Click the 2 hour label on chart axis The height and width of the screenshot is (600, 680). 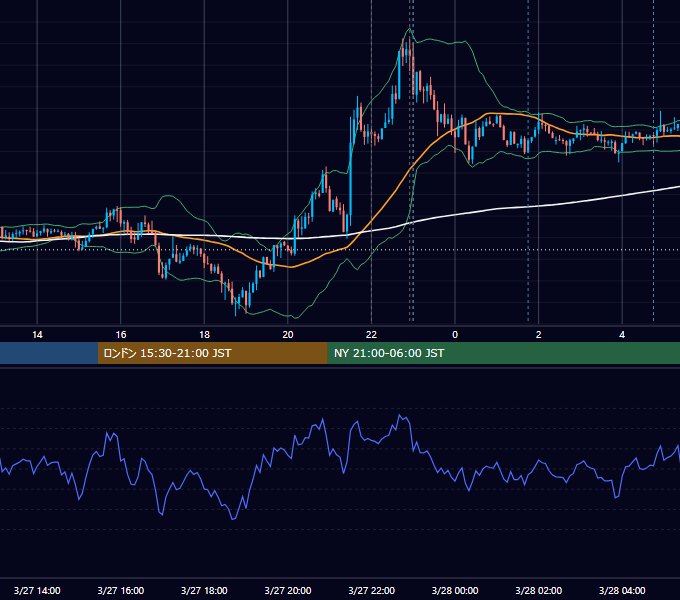coord(539,335)
